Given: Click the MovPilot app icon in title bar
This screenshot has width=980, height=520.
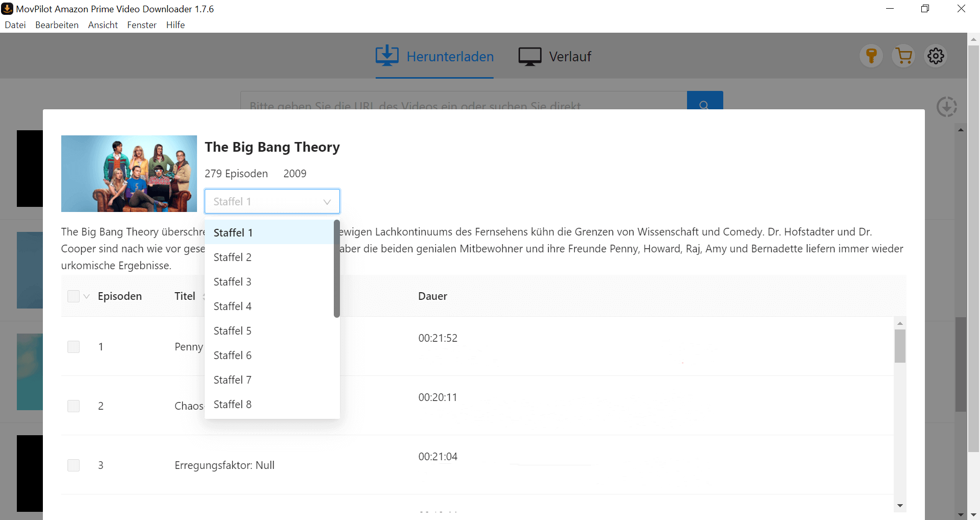Looking at the screenshot, I should coord(7,9).
